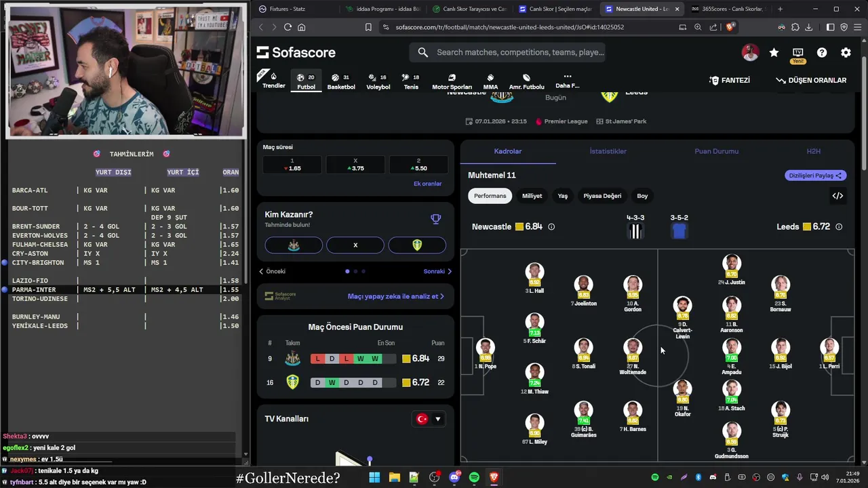Switch to the H2H tab
The image size is (868, 488).
coord(813,151)
